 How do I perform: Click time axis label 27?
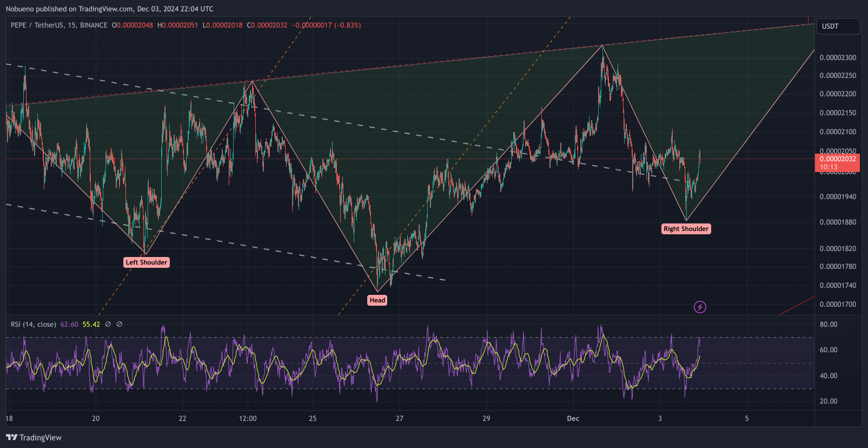399,418
